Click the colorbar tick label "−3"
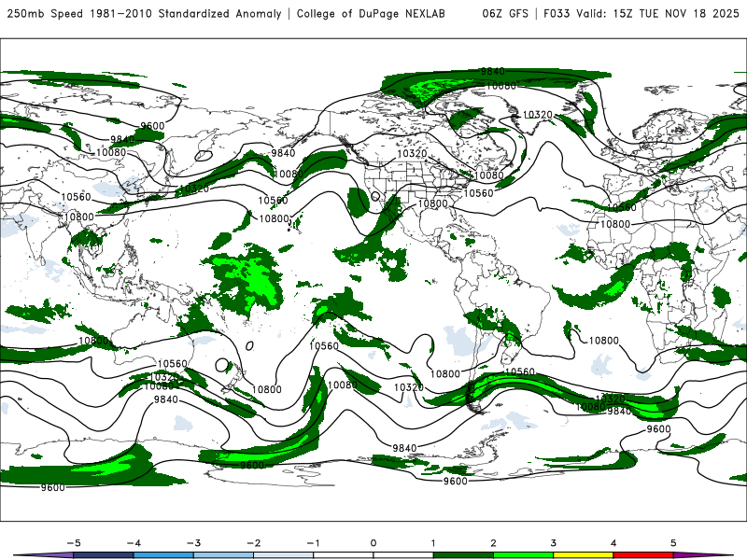Viewport: 747px width, 560px height. [193, 543]
